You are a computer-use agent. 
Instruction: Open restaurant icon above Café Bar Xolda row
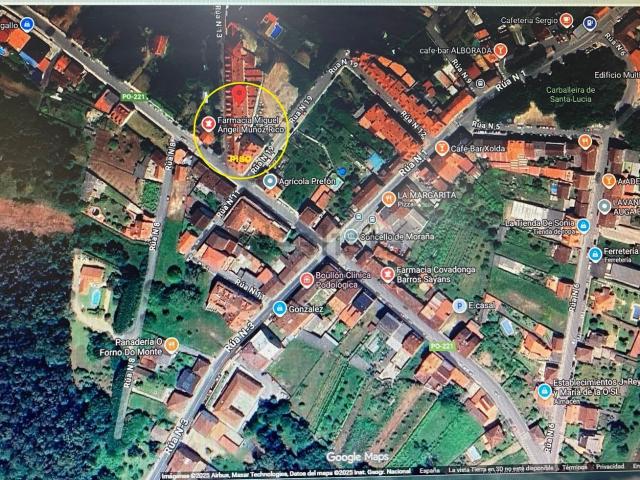(585, 142)
